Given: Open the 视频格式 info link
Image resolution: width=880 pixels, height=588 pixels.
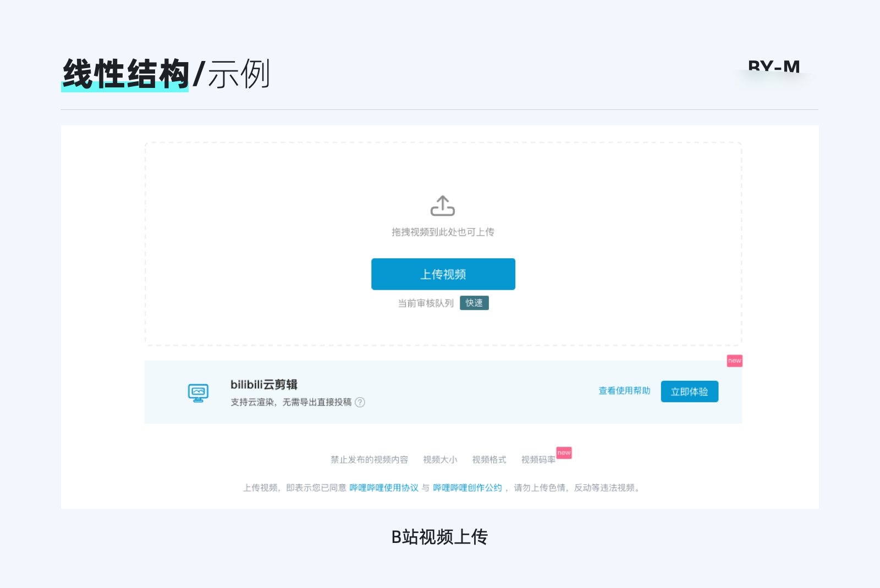Looking at the screenshot, I should (489, 459).
